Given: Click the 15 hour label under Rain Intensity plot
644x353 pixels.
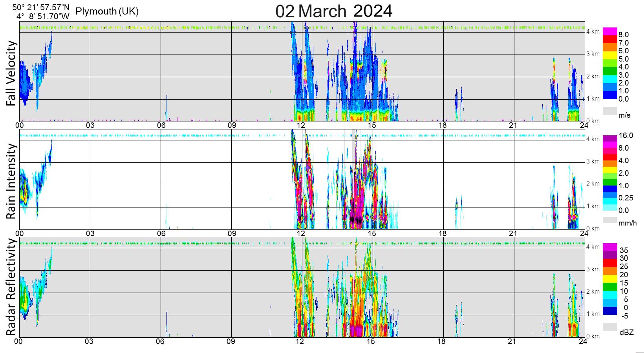Looking at the screenshot, I should (372, 233).
